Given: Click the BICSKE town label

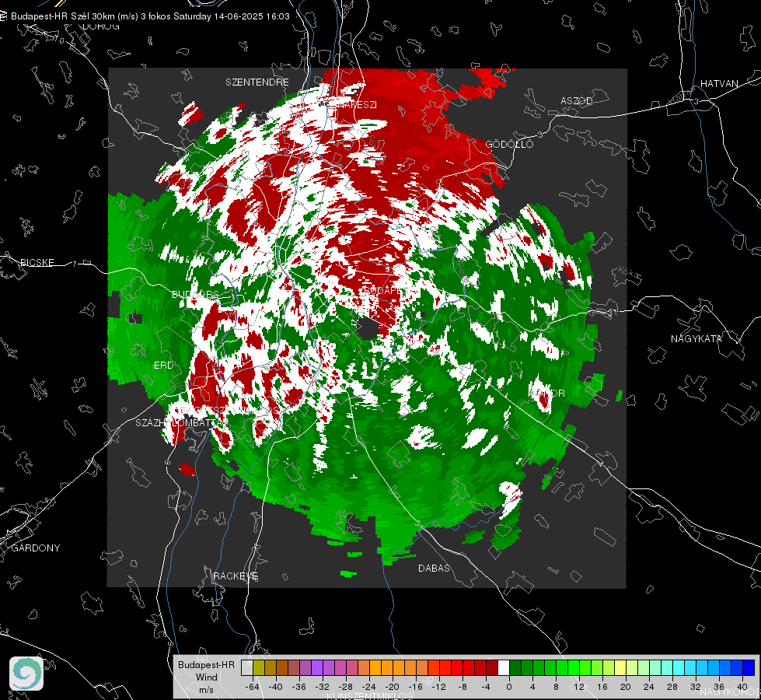Looking at the screenshot, I should [37, 262].
